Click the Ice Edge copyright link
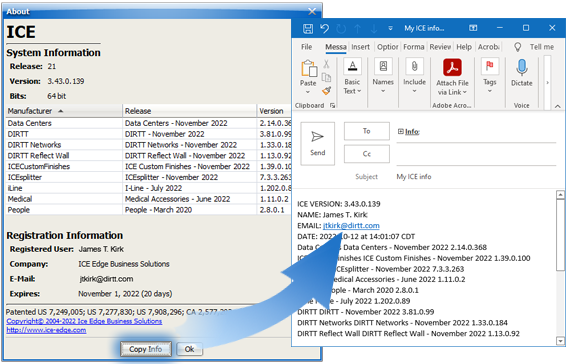This screenshot has height=364, width=571. [84, 321]
